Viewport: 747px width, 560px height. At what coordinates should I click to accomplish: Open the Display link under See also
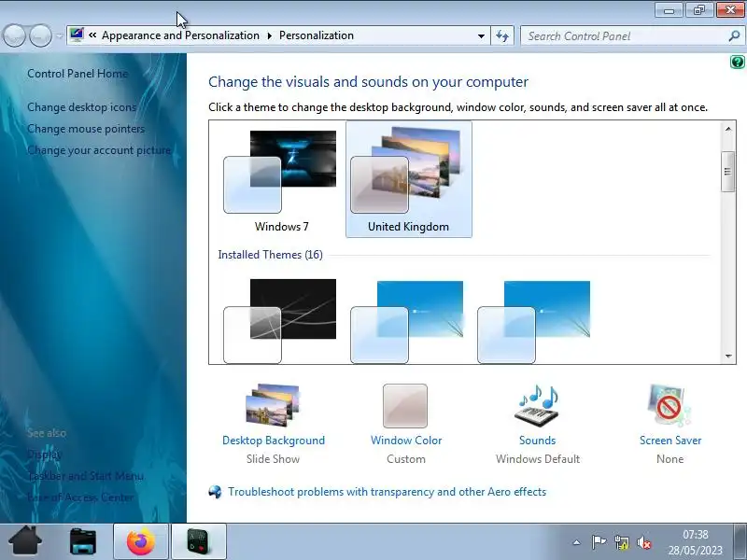point(44,455)
